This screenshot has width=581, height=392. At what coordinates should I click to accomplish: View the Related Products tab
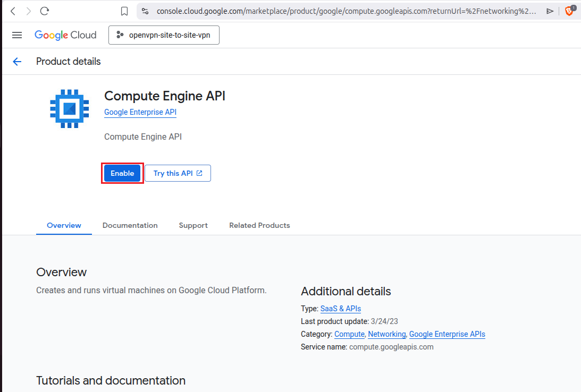click(259, 225)
